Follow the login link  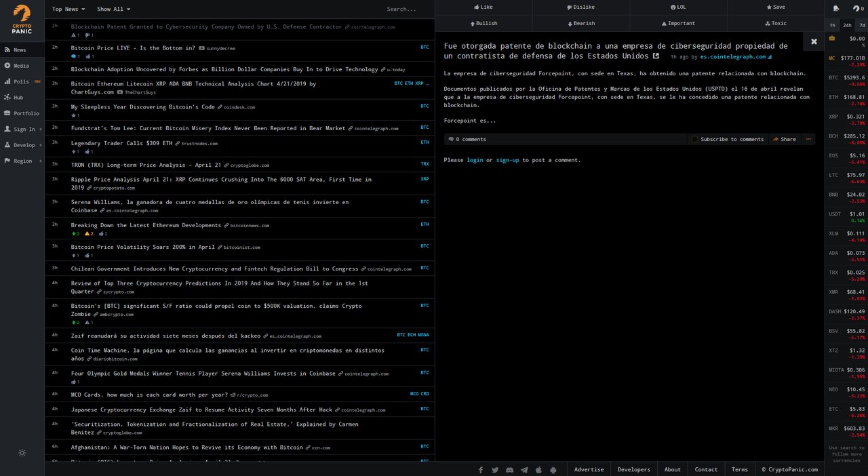point(475,160)
